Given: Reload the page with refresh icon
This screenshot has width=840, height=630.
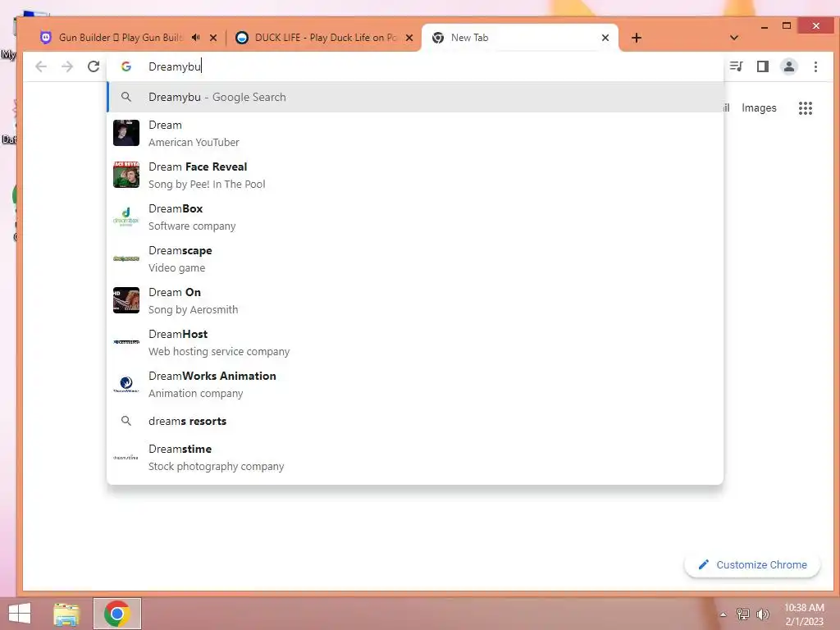Looking at the screenshot, I should 94,66.
